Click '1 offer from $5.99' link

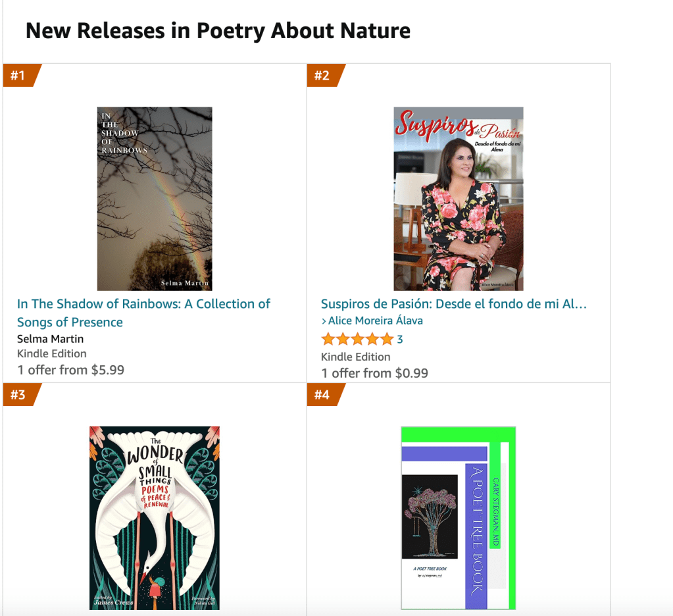point(70,370)
